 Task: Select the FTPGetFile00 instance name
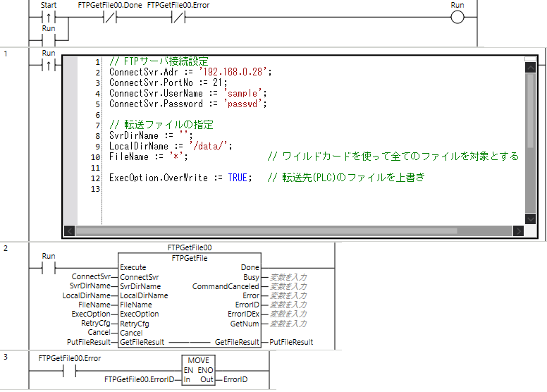point(190,248)
